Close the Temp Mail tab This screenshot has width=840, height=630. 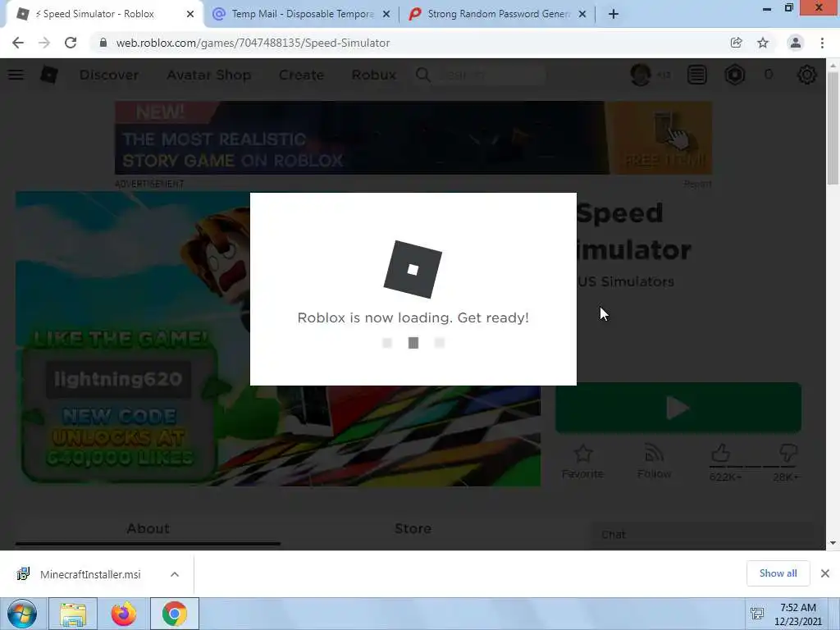click(x=386, y=15)
